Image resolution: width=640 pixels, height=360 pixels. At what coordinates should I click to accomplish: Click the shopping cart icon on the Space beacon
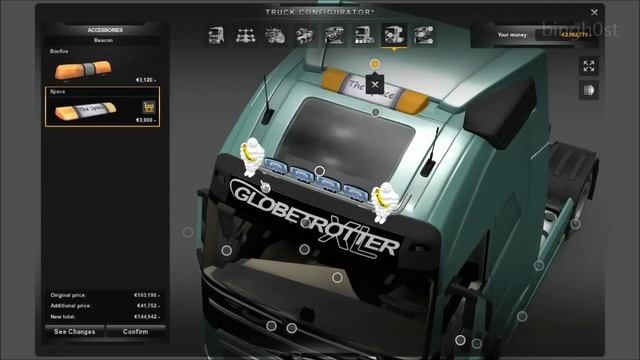click(x=149, y=107)
